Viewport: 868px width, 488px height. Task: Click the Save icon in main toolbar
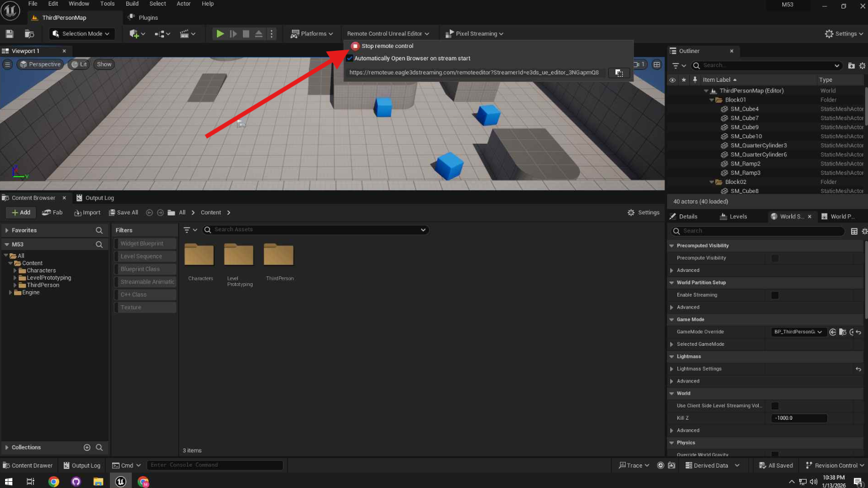pos(10,34)
